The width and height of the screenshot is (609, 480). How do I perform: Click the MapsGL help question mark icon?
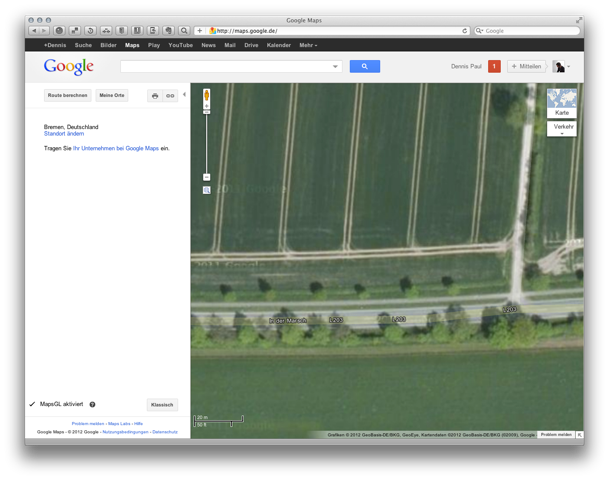click(92, 405)
